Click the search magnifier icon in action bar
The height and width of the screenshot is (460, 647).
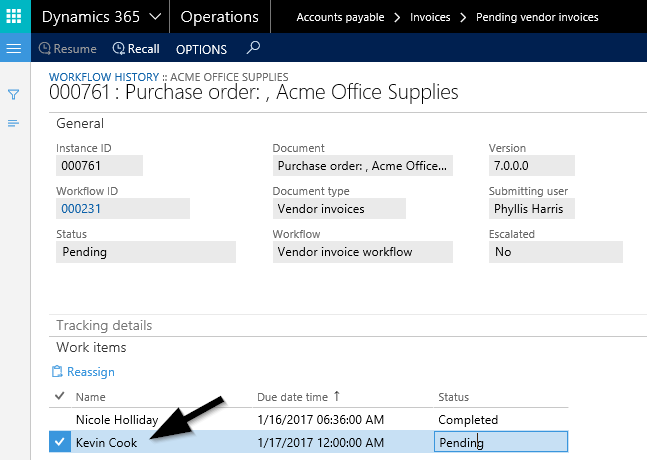pos(253,48)
